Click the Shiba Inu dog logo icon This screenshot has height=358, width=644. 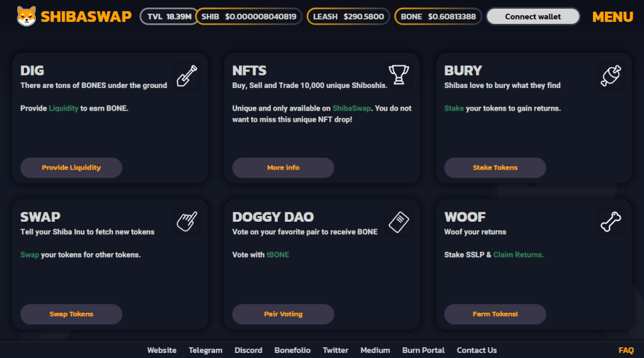click(x=26, y=16)
